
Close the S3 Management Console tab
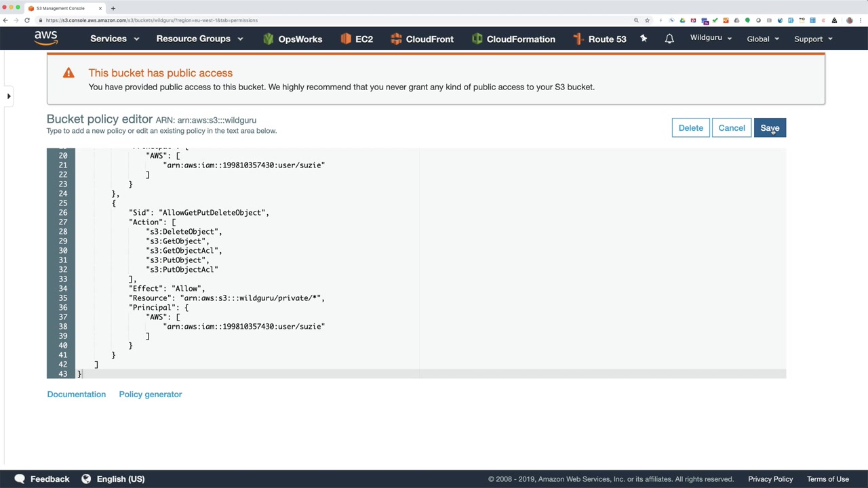(100, 8)
